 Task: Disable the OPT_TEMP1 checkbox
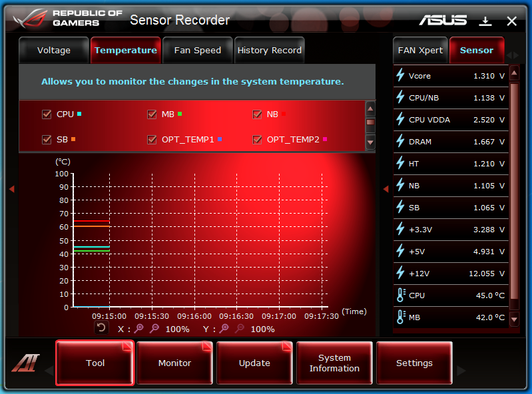pos(152,139)
